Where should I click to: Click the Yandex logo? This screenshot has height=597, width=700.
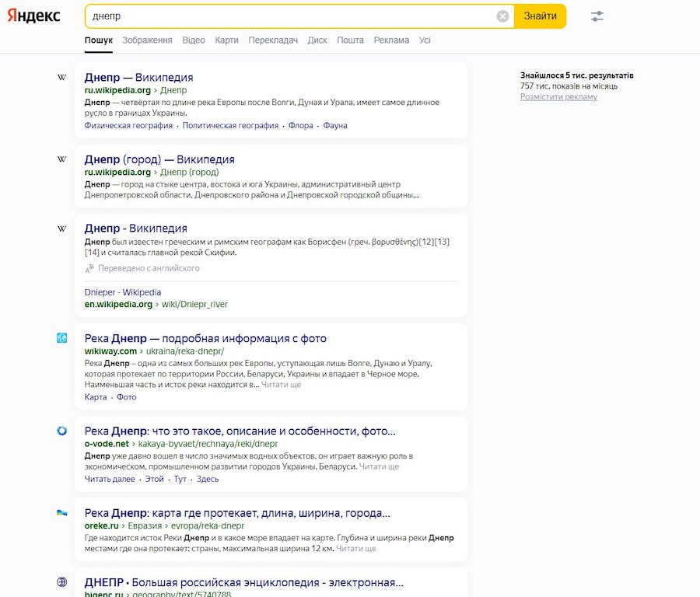(x=34, y=16)
